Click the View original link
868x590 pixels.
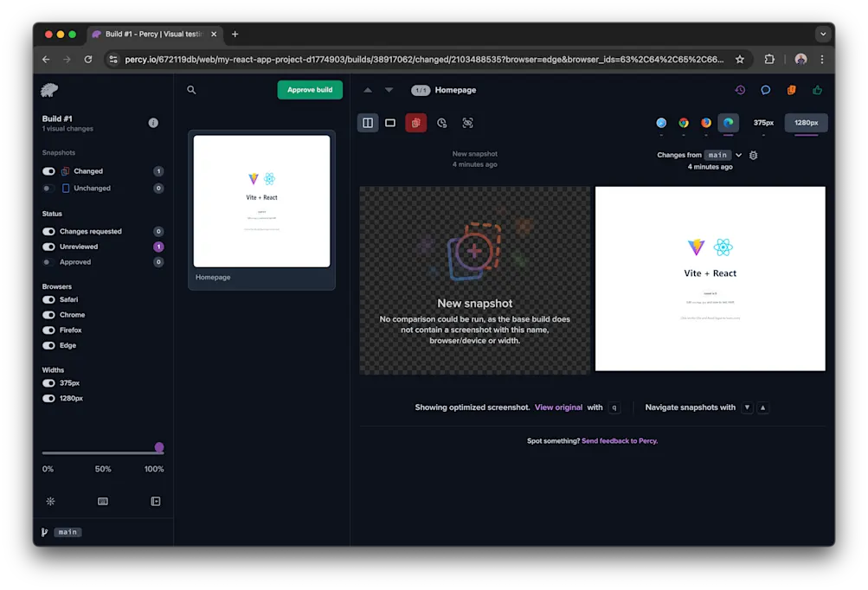click(558, 407)
